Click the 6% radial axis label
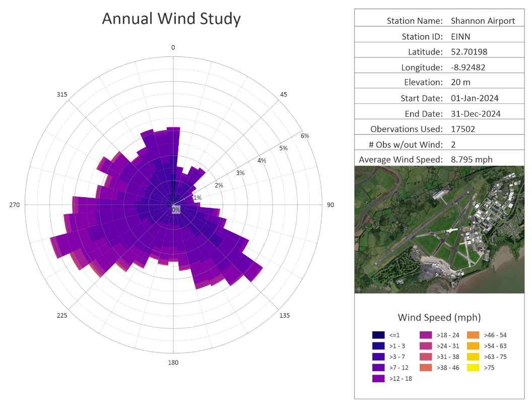 (305, 136)
